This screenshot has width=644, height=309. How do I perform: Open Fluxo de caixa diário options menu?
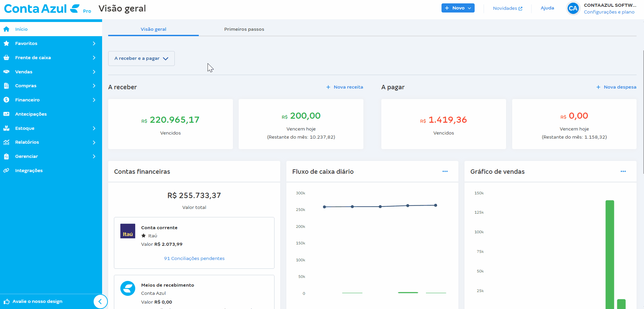pyautogui.click(x=445, y=171)
